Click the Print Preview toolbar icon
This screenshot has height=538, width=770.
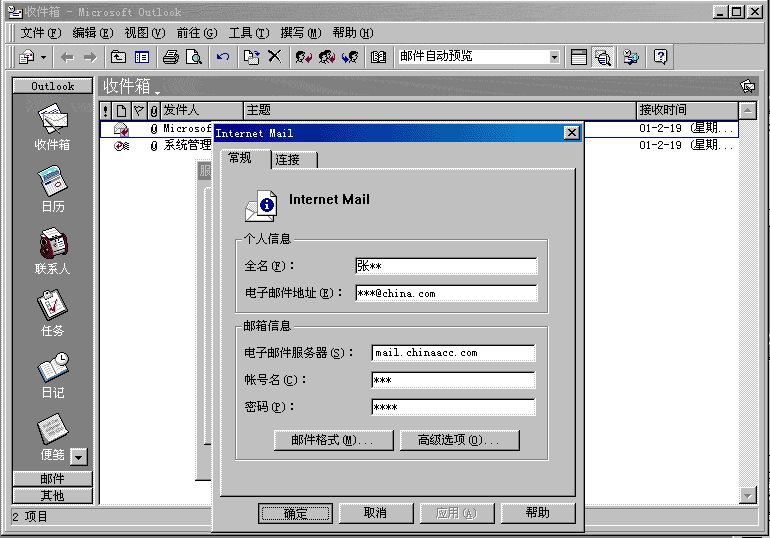(194, 57)
